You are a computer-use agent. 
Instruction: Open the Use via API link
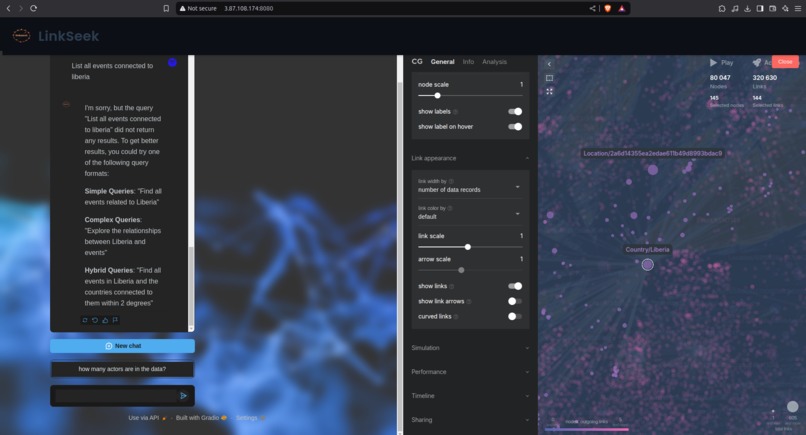pyautogui.click(x=148, y=418)
